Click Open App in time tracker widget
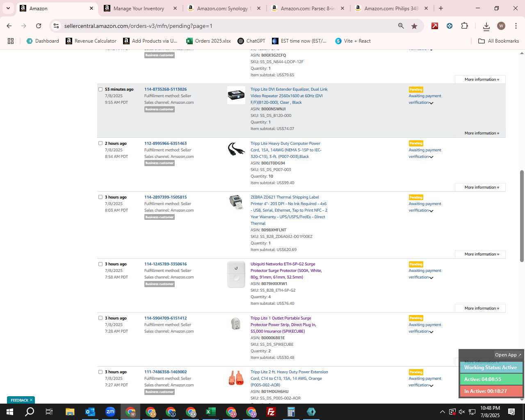Image resolution: width=525 pixels, height=420 pixels. tap(508, 355)
